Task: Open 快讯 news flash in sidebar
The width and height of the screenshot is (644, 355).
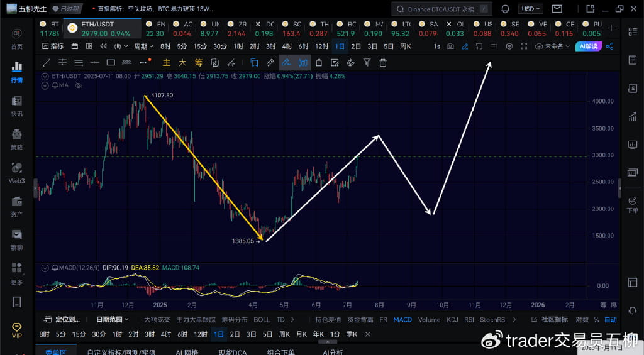Action: [x=16, y=106]
